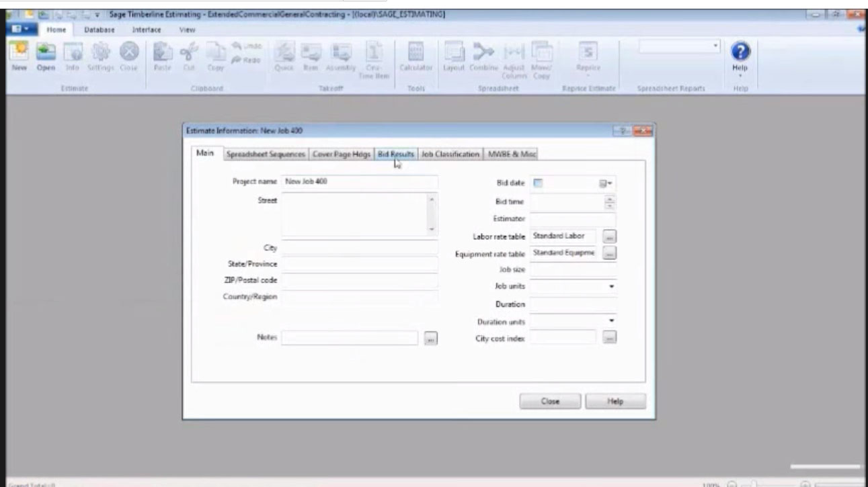868x487 pixels.
Task: Adjust Bid time with the spinner arrows
Action: (610, 202)
